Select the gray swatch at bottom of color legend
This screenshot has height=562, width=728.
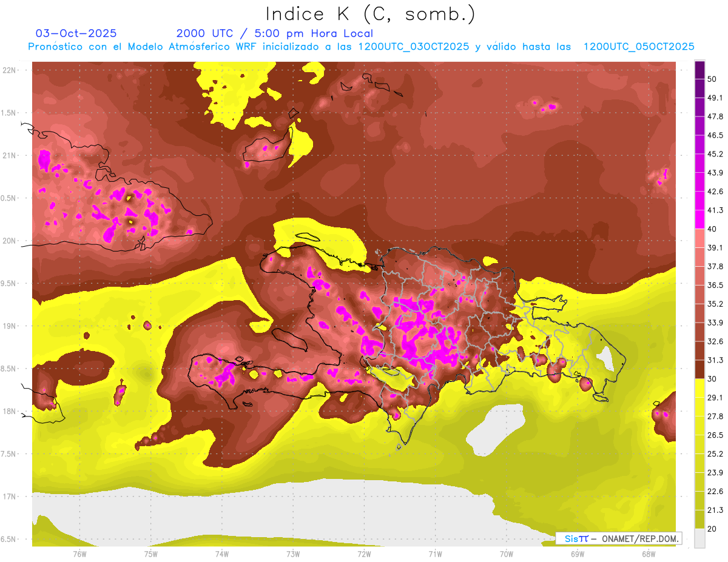[699, 538]
